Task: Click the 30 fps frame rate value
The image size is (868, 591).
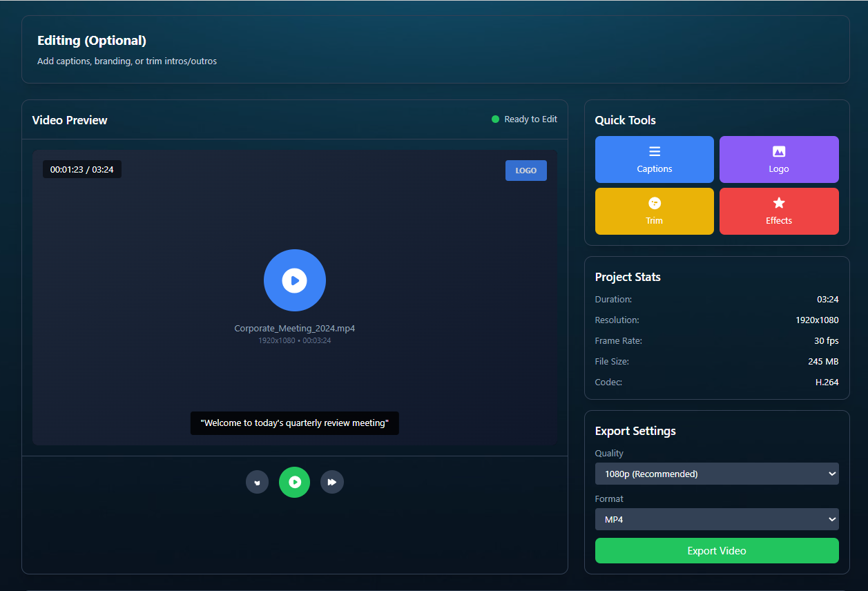Action: coord(826,341)
